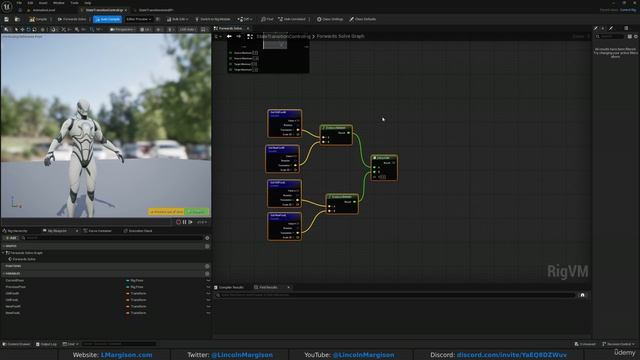Open the Tools menu

[74, 3]
